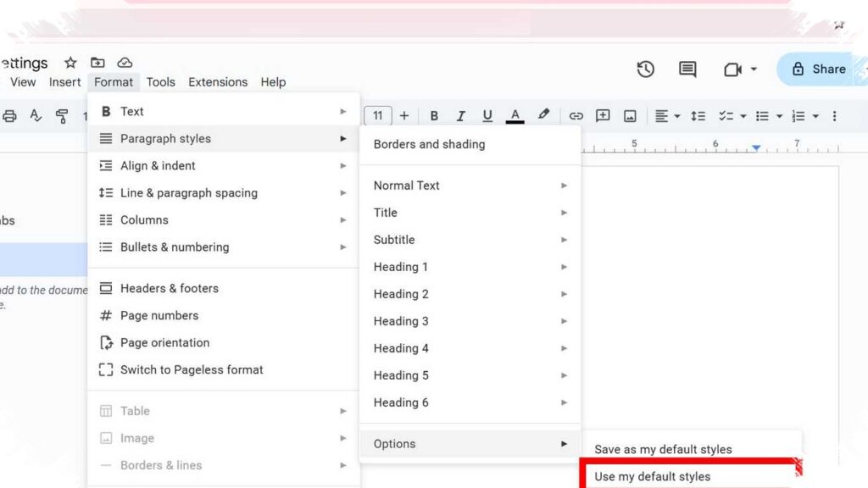Screen dimensions: 868x488
Task: Click the Format menu
Action: 114,82
